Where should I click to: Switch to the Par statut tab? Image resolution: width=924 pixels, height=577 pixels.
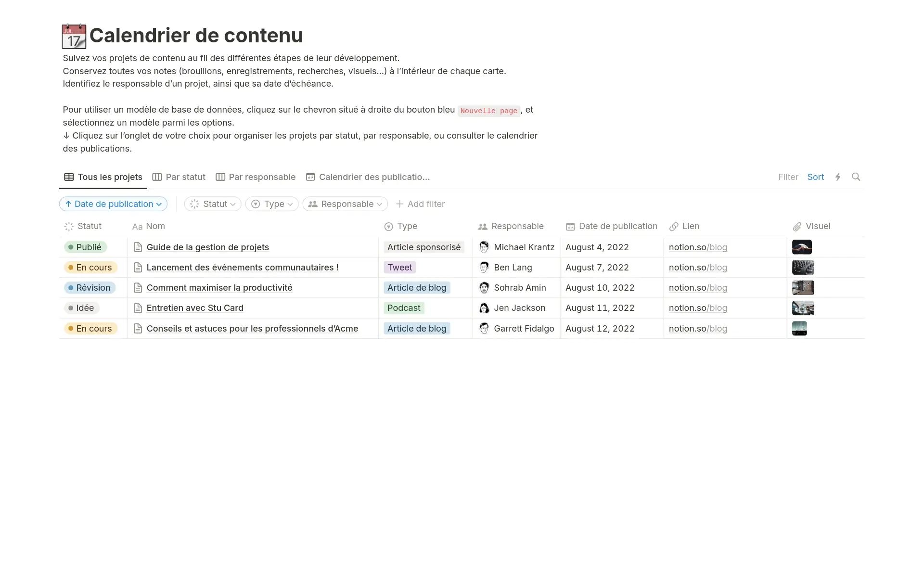(185, 177)
